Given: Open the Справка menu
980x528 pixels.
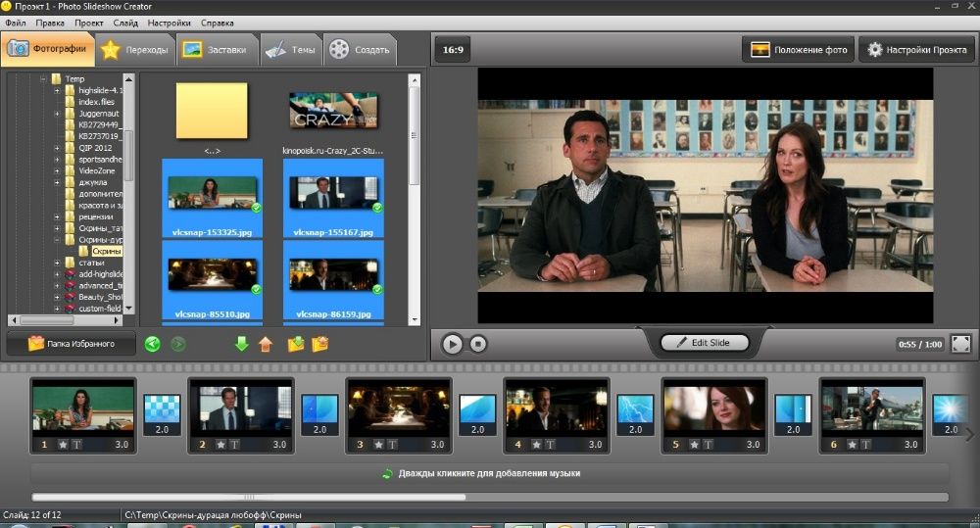Looking at the screenshot, I should point(218,24).
